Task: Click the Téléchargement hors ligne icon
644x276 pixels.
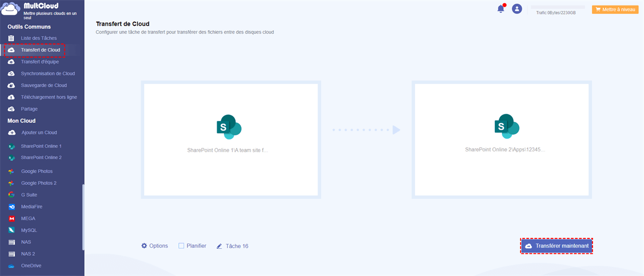Action: [11, 97]
